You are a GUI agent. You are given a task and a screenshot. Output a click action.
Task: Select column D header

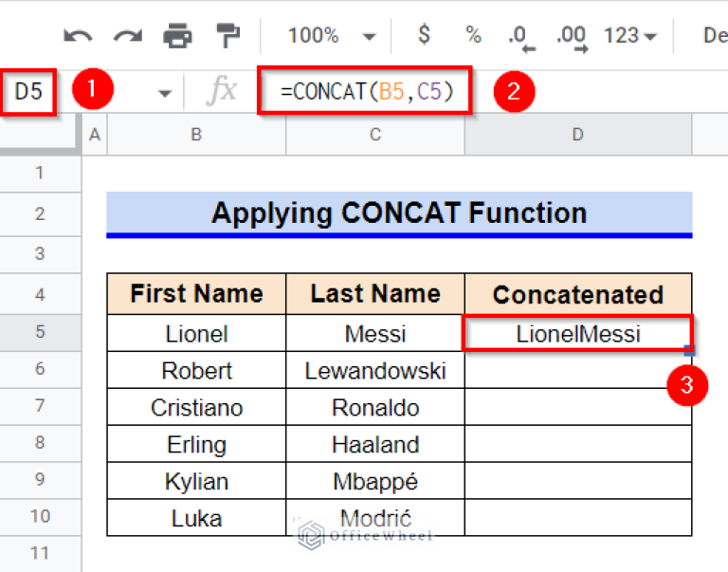coord(577,135)
